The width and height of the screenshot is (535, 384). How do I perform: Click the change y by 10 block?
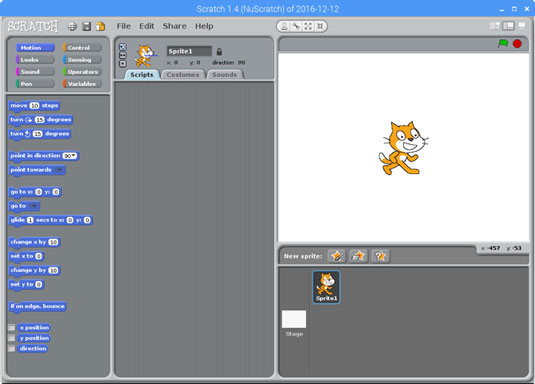34,270
